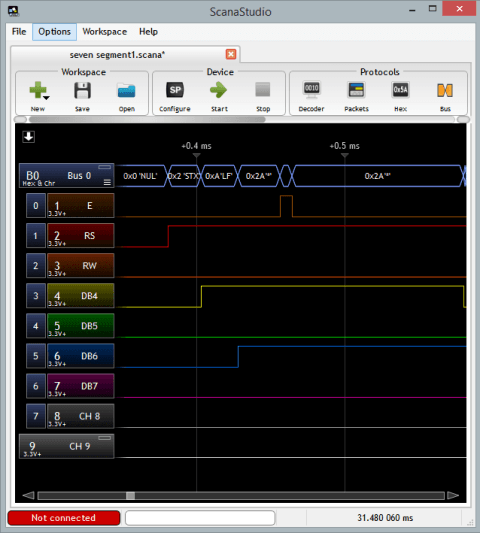Close the seven segment1.scana tab
The image size is (480, 533).
point(231,54)
